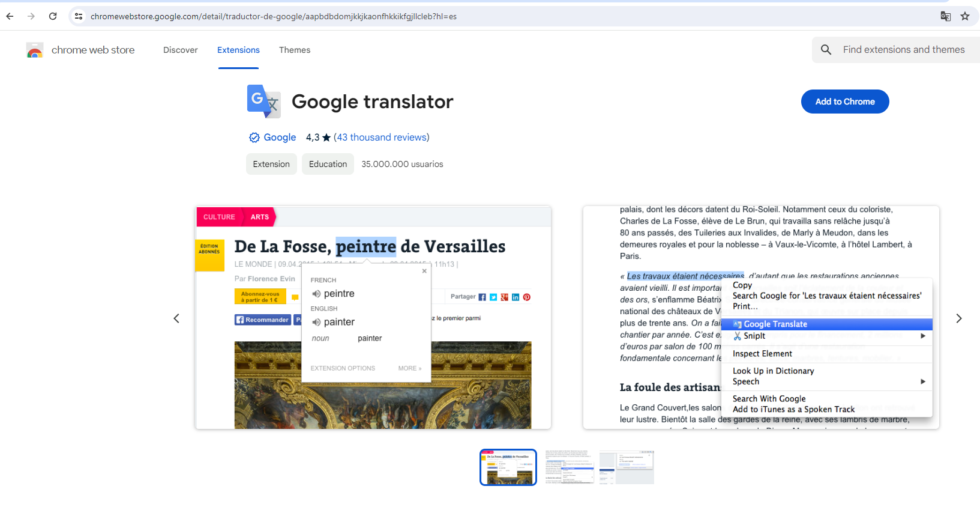Click chrome web store title text
Image resolution: width=980 pixels, height=513 pixels.
point(93,50)
